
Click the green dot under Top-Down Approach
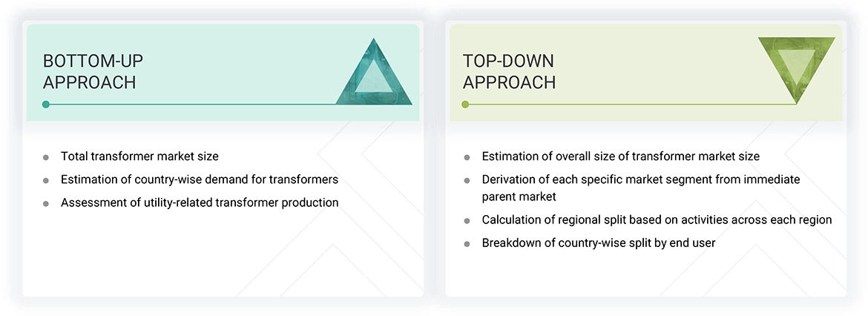click(x=465, y=105)
